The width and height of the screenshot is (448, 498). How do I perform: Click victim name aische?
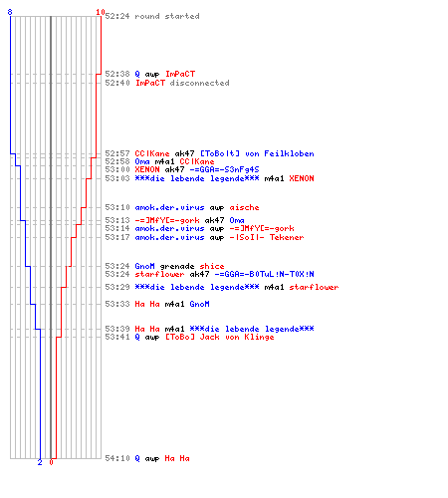pos(244,207)
